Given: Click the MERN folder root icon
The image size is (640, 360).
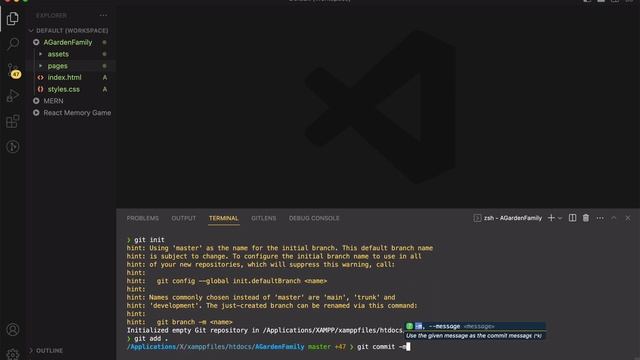Looking at the screenshot, I should click(x=36, y=101).
